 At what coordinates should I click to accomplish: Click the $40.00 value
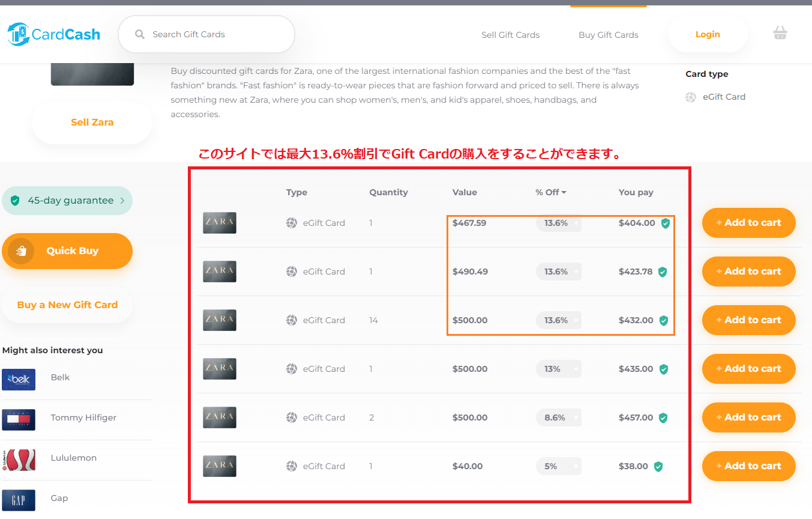click(468, 466)
